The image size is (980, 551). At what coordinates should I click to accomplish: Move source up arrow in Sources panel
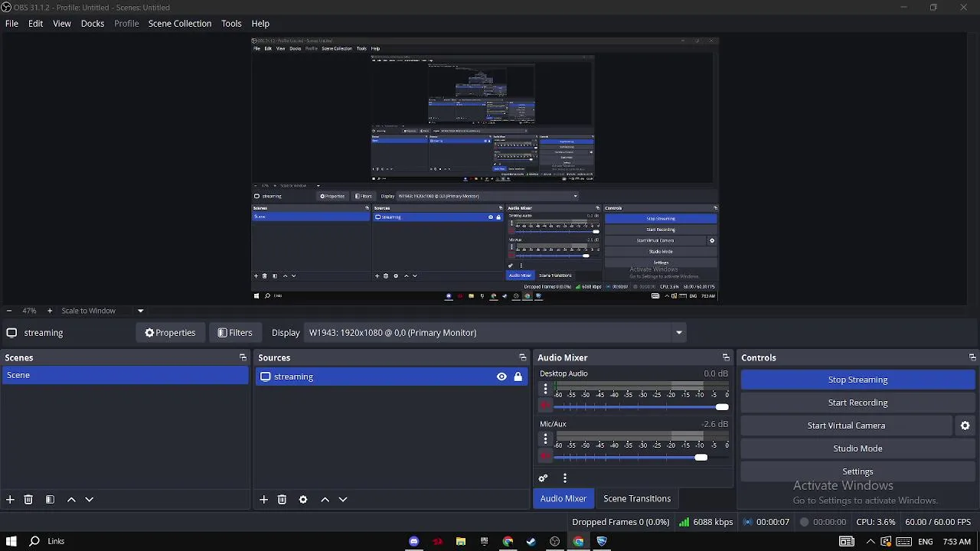[325, 500]
